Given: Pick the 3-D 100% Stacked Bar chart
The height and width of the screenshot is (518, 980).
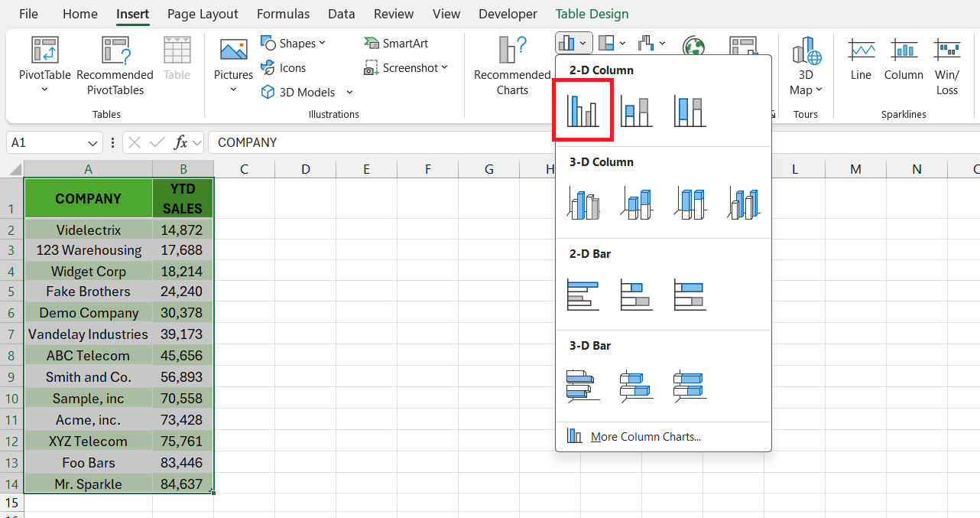Looking at the screenshot, I should pos(690,386).
